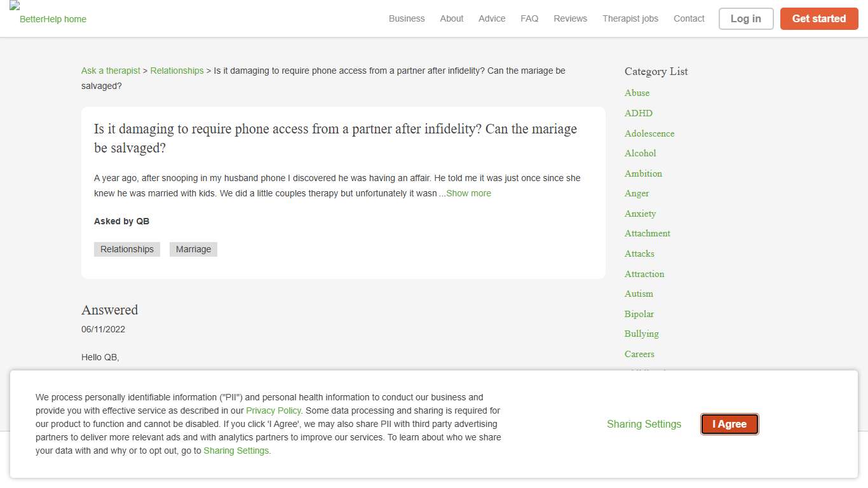This screenshot has width=868, height=488.
Task: Open the Reviews navigation item
Action: click(570, 18)
